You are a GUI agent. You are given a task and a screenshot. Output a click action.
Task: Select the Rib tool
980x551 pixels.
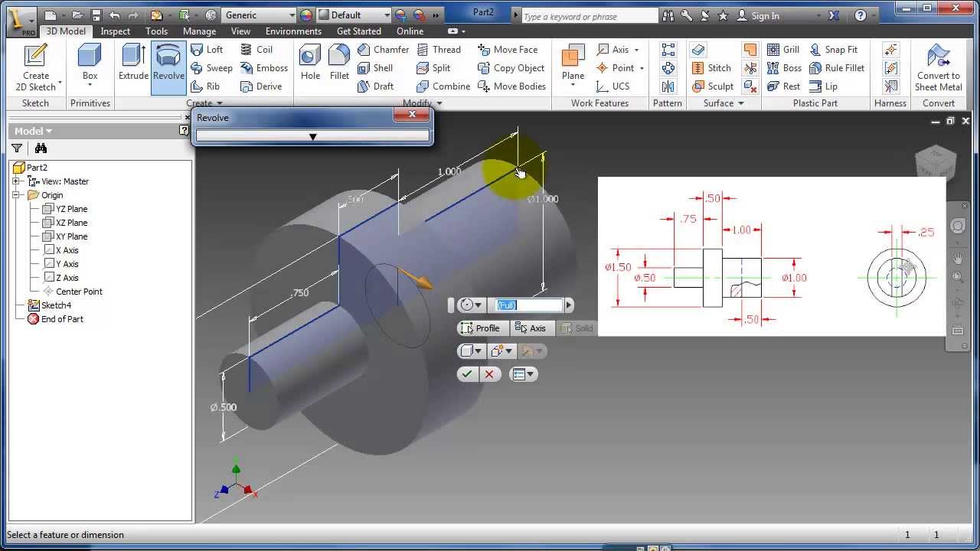205,86
